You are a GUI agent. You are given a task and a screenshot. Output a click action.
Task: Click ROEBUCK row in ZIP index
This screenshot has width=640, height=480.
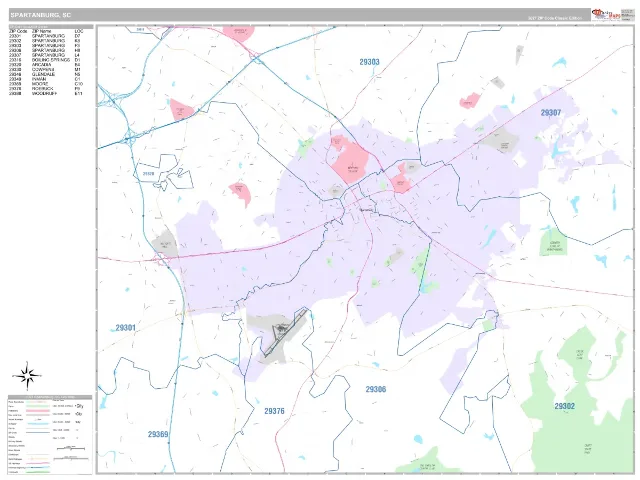46,89
